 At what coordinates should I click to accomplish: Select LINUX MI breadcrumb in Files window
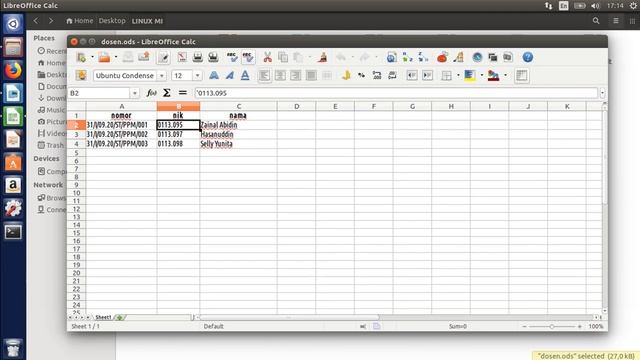click(147, 21)
